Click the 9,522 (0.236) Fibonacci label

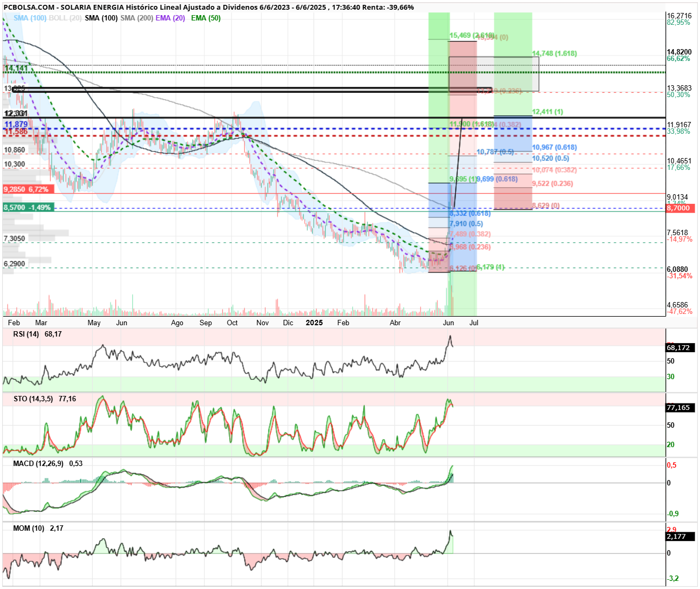553,183
